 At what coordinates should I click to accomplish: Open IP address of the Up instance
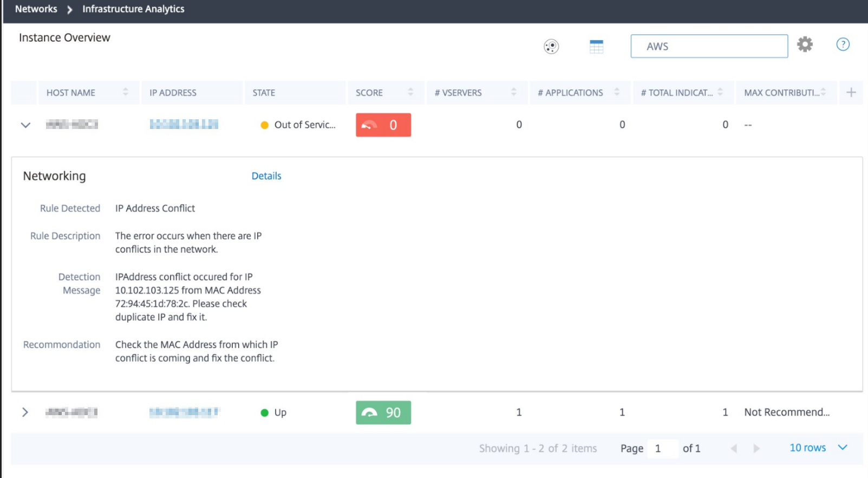pos(184,412)
